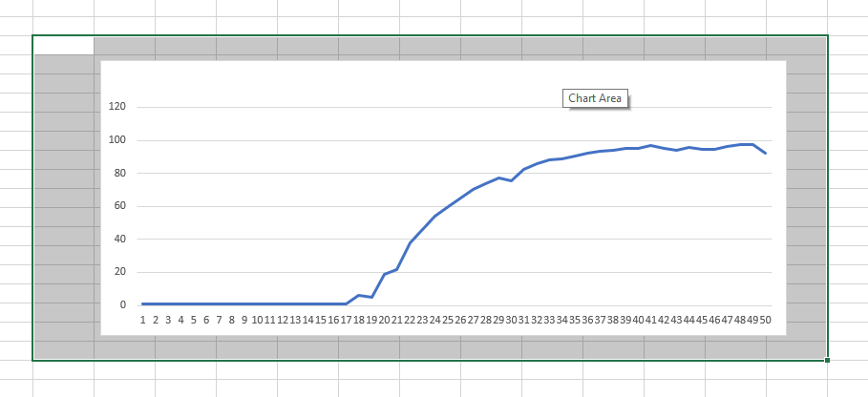The height and width of the screenshot is (397, 868).
Task: Click the line's small bump at category 18
Action: pyautogui.click(x=359, y=295)
